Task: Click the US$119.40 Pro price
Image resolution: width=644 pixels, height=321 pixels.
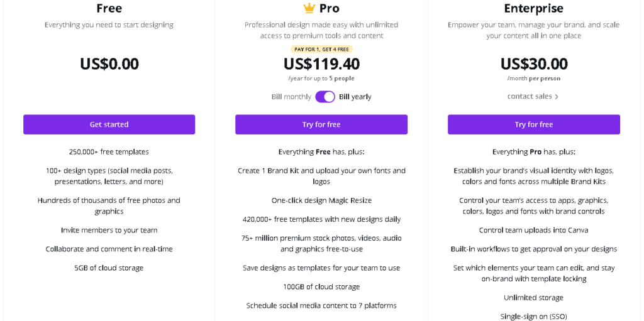Action: (x=321, y=63)
